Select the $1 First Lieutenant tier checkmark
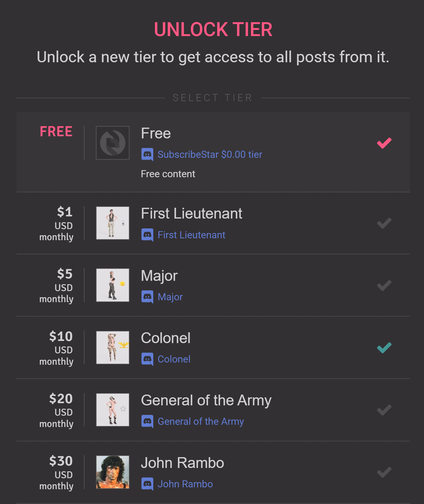Image resolution: width=424 pixels, height=504 pixels. click(x=384, y=223)
